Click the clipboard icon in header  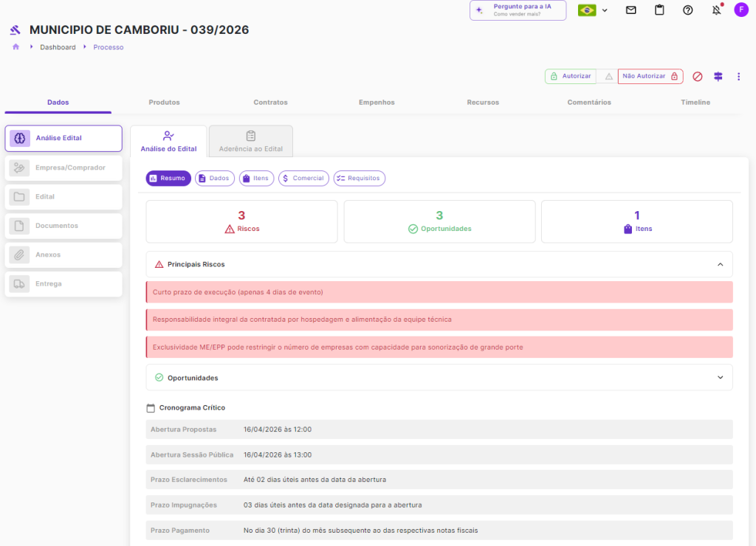(659, 10)
